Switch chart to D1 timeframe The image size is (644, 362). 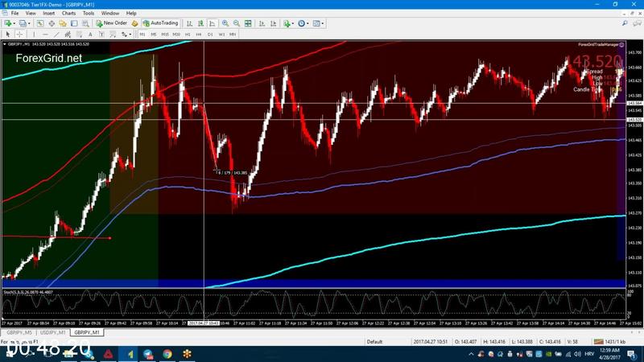210,35
